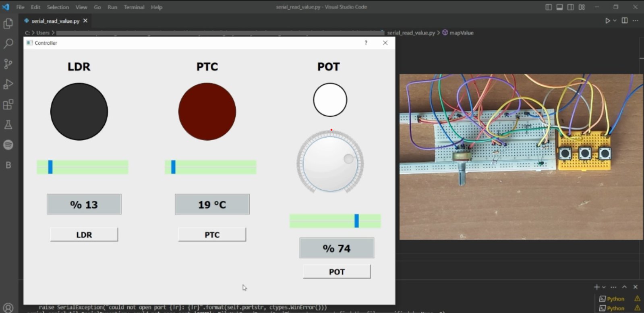This screenshot has width=644, height=313.
Task: Open the Terminal menu
Action: point(134,7)
